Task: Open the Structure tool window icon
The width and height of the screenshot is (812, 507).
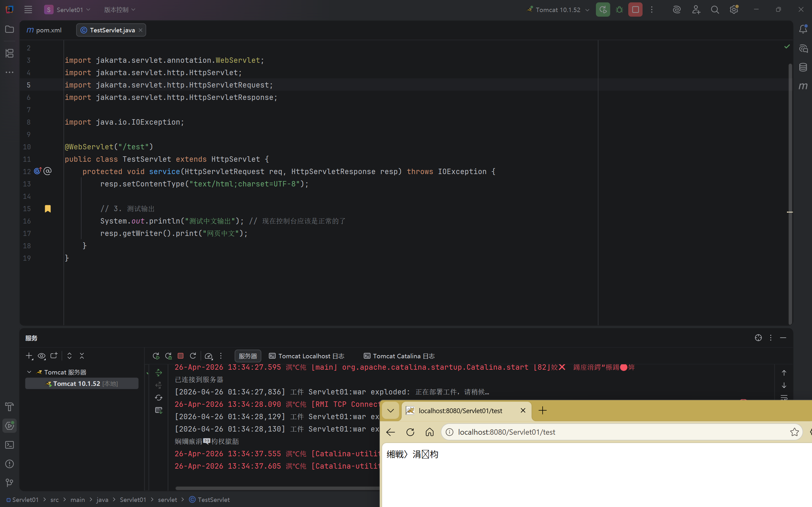Action: [x=10, y=53]
